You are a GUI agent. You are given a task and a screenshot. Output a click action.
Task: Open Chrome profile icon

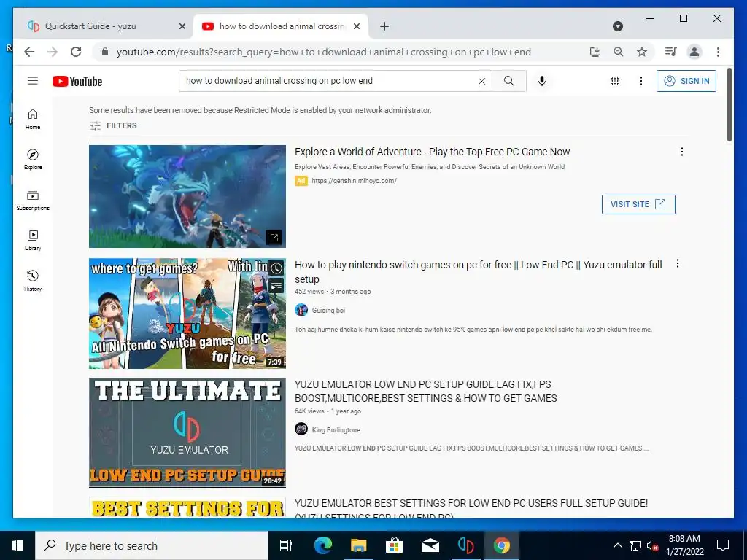[694, 52]
